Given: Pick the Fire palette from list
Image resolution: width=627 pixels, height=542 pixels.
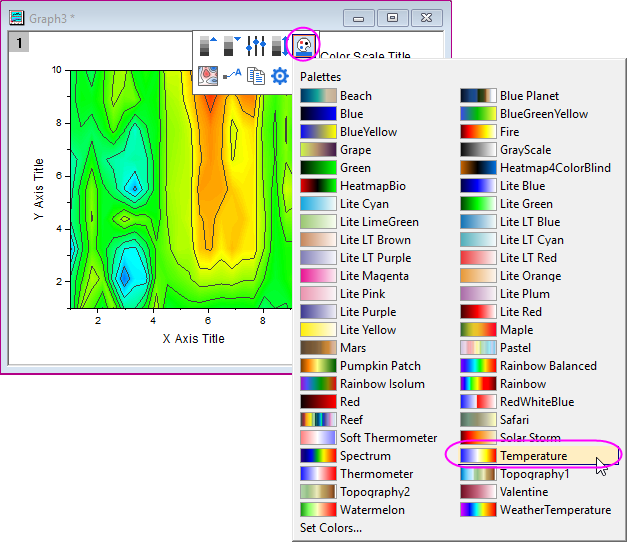Looking at the screenshot, I should pyautogui.click(x=509, y=132).
